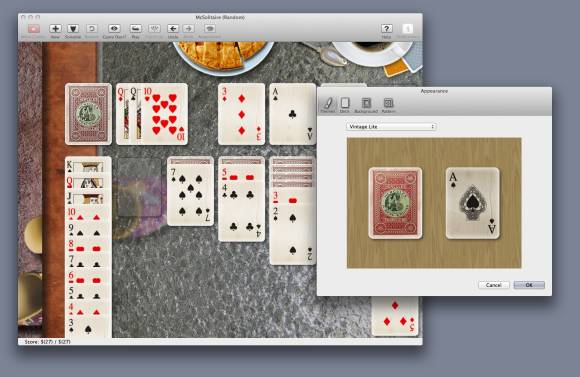This screenshot has height=377, width=580.
Task: Click the red icon at toolbar start
Action: 34,28
